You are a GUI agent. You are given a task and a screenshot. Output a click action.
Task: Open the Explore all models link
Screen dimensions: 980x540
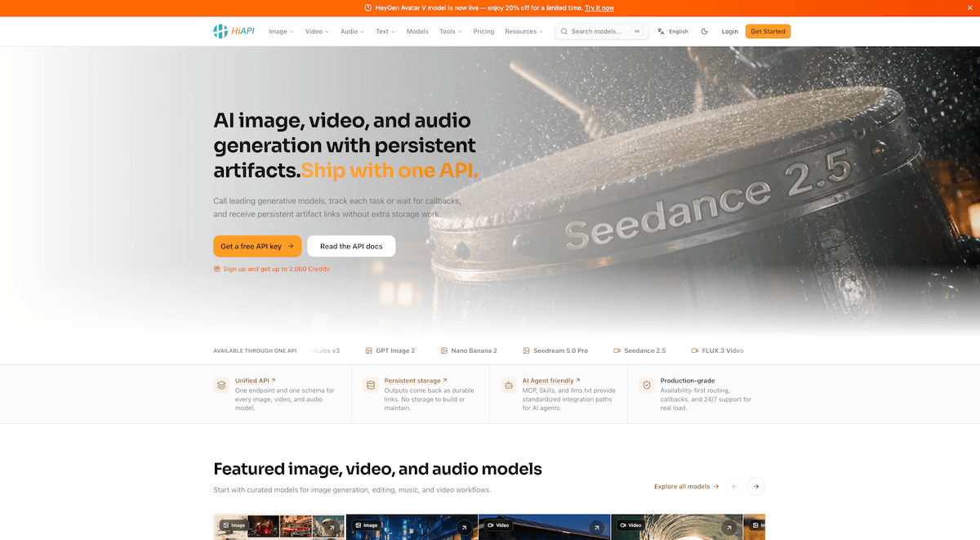687,486
